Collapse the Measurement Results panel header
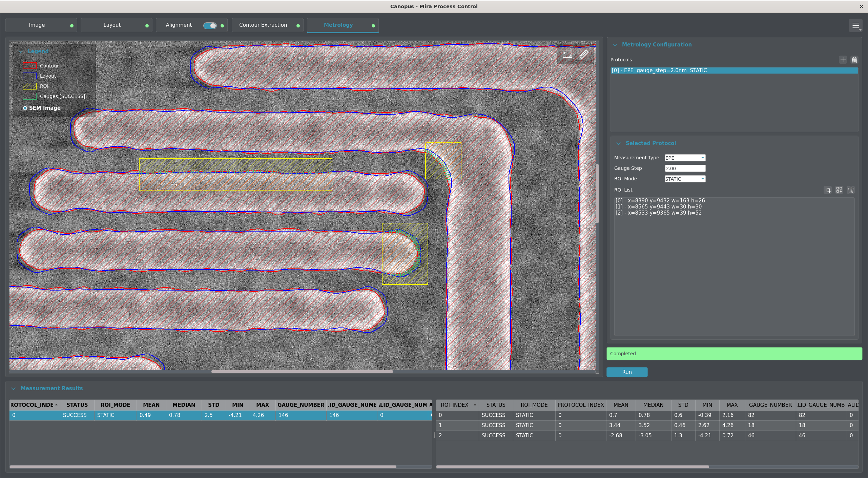 14,388
